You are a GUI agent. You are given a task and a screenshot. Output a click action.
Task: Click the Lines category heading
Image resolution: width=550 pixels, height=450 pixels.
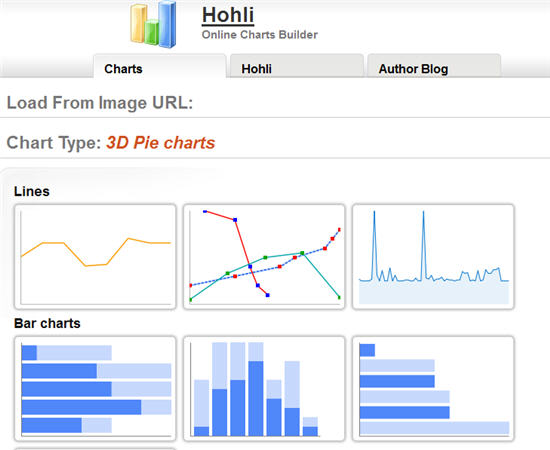[x=32, y=192]
